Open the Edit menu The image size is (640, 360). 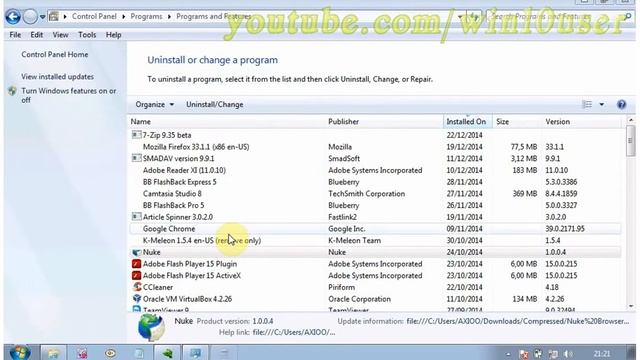point(36,35)
